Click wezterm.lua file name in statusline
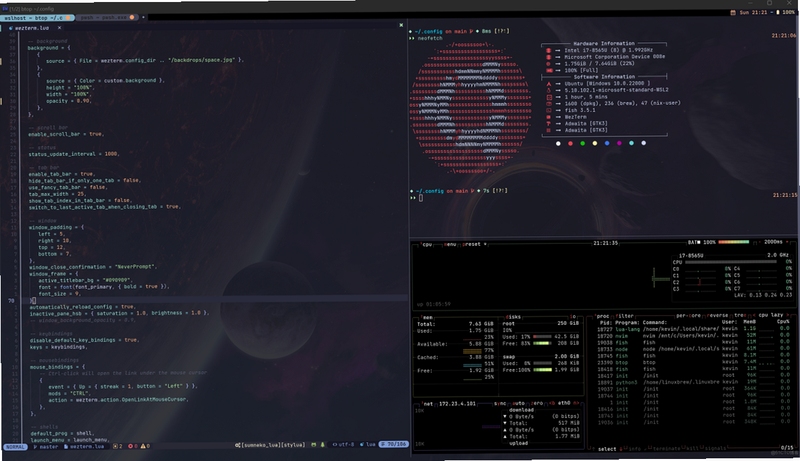The image size is (800, 461). coord(84,446)
